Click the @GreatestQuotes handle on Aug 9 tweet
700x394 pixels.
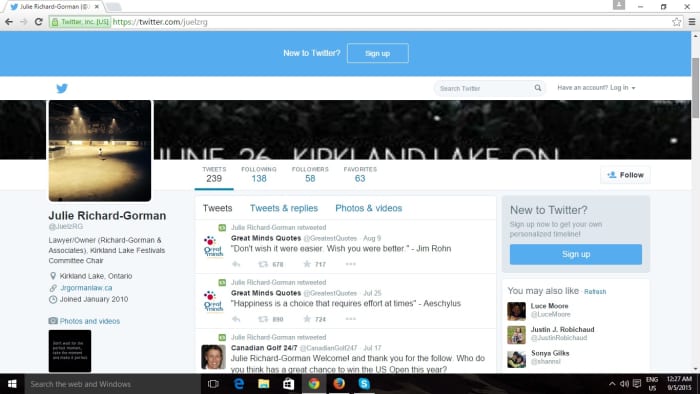(330, 238)
